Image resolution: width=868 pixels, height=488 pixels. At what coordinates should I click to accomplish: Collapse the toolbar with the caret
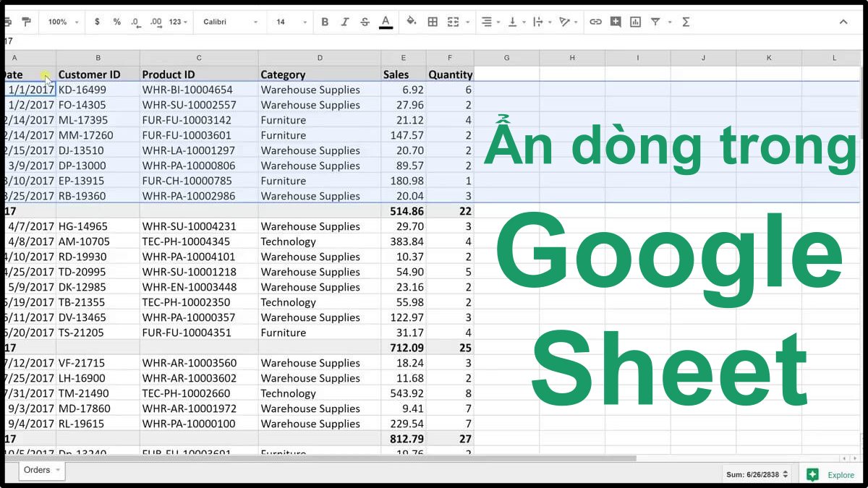[x=843, y=22]
